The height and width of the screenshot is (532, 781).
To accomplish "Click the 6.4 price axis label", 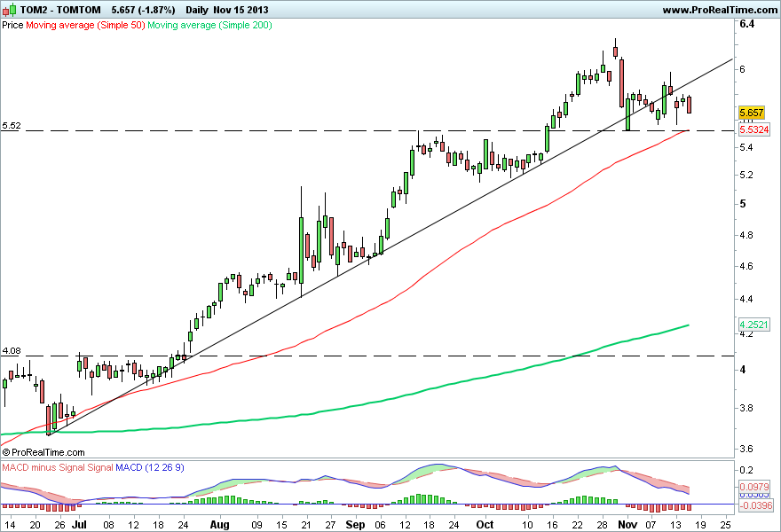I will point(747,23).
